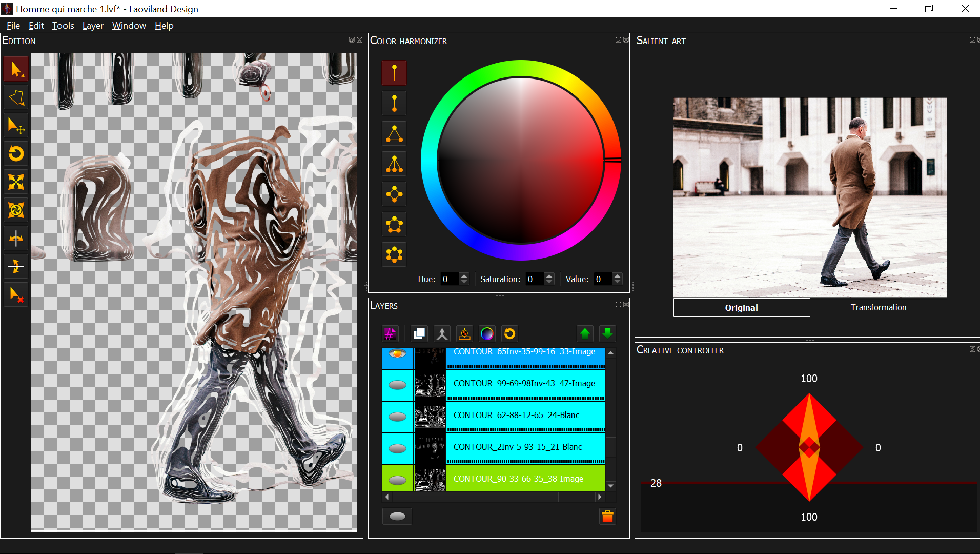This screenshot has height=554, width=980.
Task: Show the CONTOUR_2Inv-5-93-15_21-Blanc layer
Action: (x=397, y=448)
